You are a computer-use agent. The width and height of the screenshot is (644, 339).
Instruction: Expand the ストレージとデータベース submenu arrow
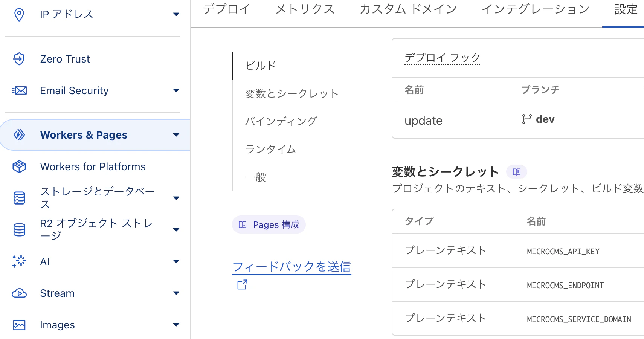[x=176, y=198]
